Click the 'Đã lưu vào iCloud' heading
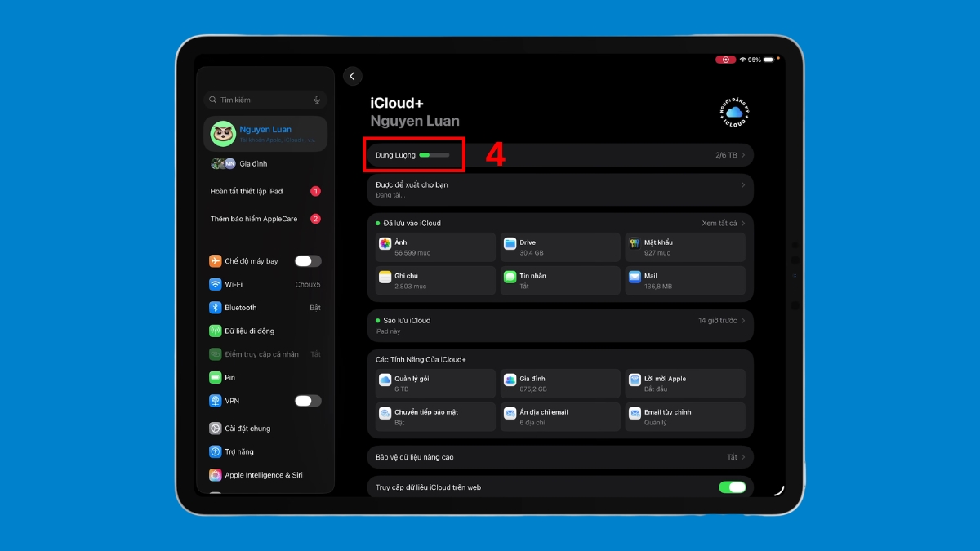The width and height of the screenshot is (980, 551). coord(412,223)
